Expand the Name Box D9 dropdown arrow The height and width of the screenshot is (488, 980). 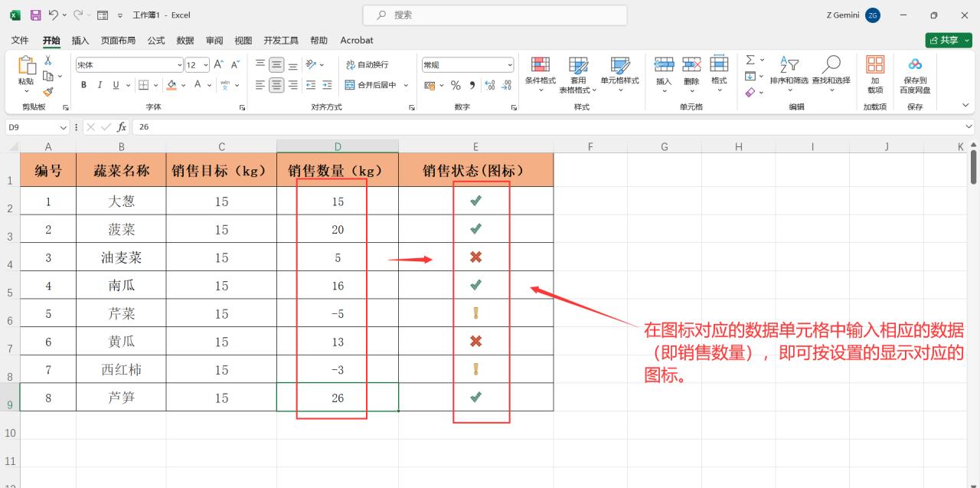coord(64,127)
